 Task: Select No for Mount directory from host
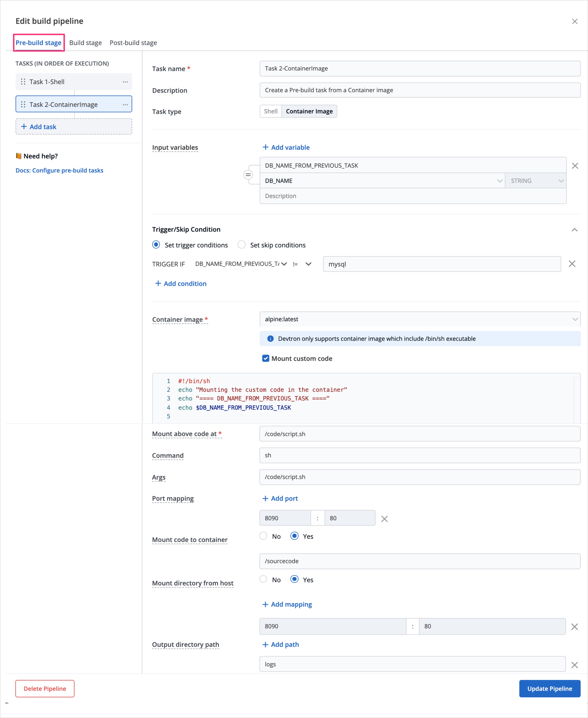pos(263,579)
